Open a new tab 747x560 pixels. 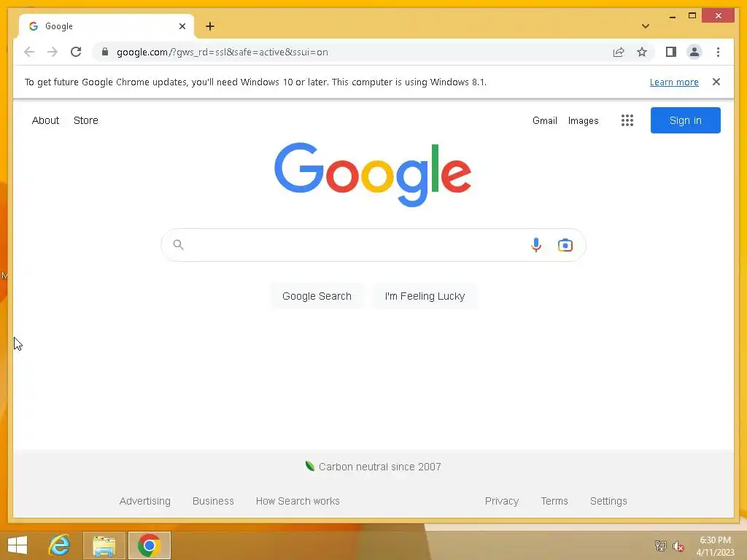[x=209, y=26]
